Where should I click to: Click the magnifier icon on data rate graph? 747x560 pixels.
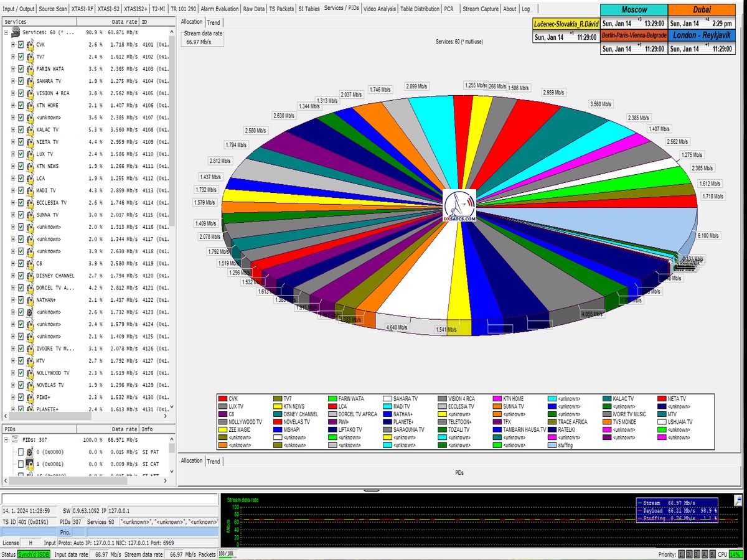pyautogui.click(x=738, y=499)
